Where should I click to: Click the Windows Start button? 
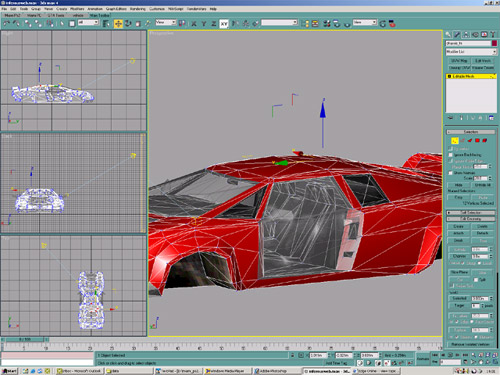pos(9,371)
